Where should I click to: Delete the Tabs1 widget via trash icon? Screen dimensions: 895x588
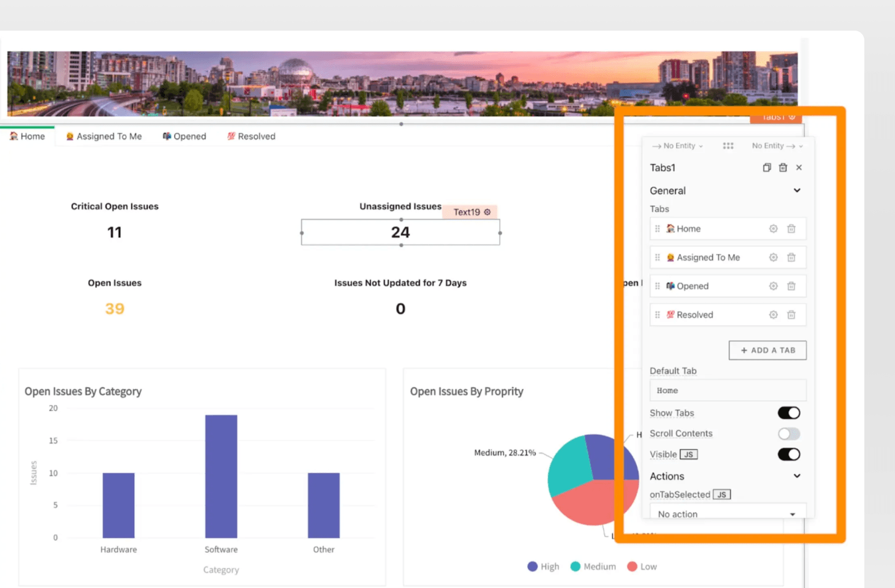783,168
